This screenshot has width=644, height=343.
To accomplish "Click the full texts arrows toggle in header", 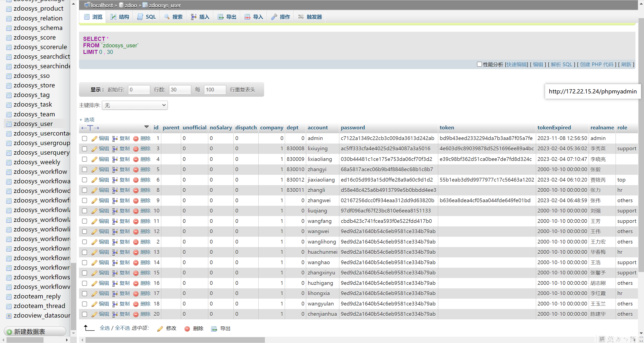I will click(x=90, y=128).
